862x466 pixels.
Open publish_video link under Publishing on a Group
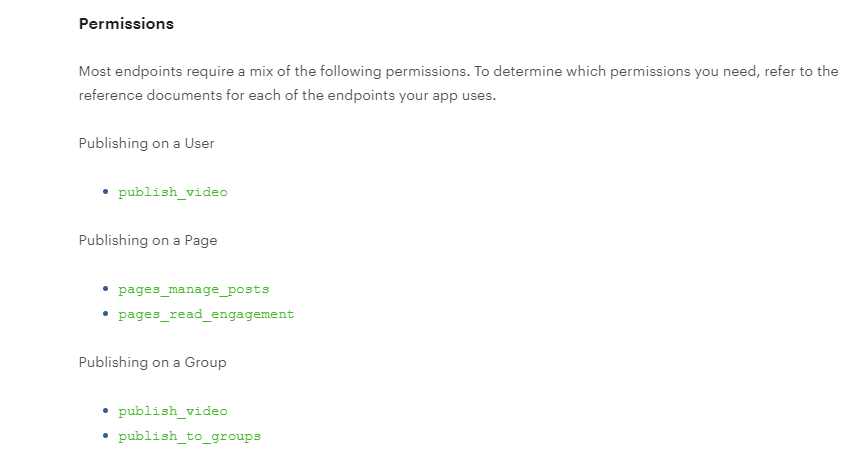click(173, 411)
